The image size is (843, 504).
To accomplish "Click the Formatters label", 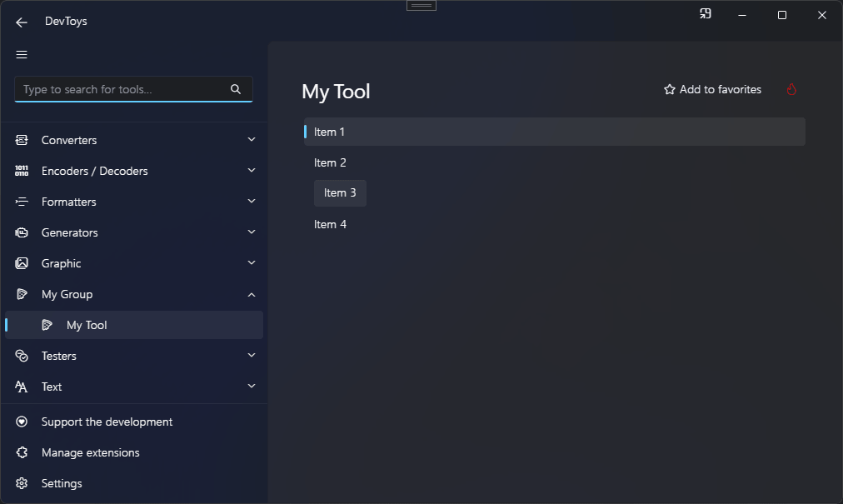I will pos(69,202).
